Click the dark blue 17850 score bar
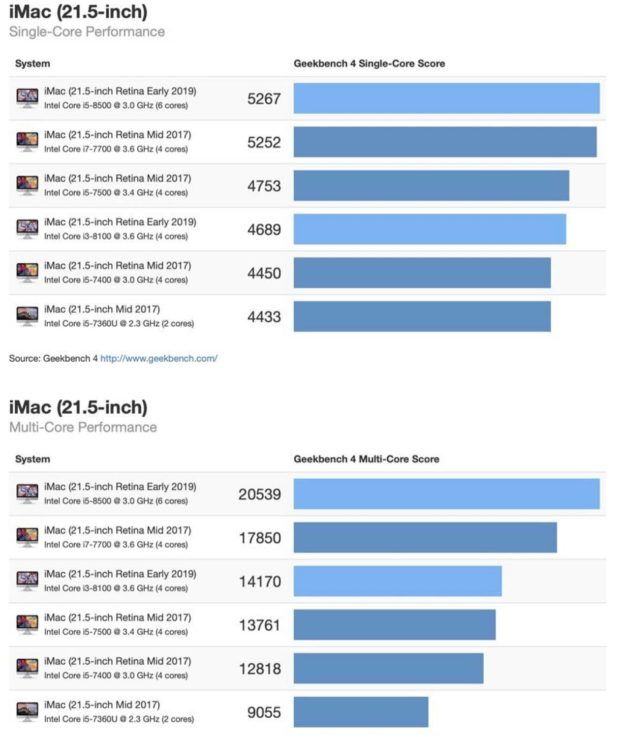 [425, 537]
